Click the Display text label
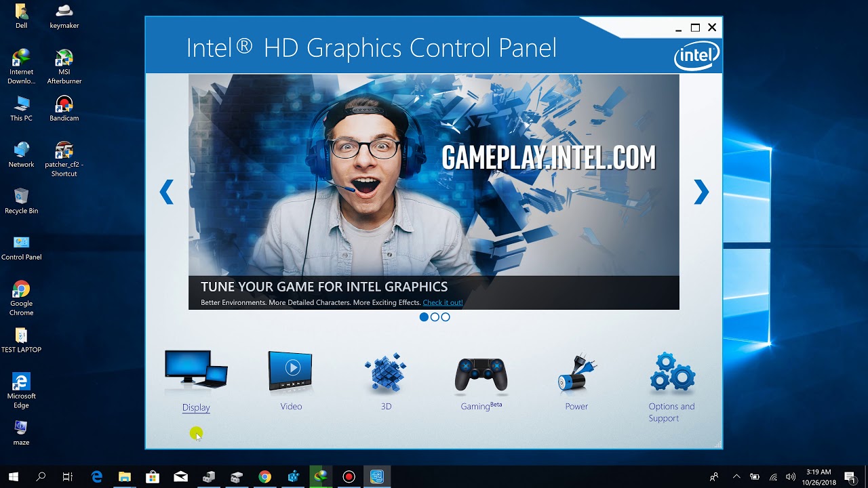The height and width of the screenshot is (488, 868). 196,407
